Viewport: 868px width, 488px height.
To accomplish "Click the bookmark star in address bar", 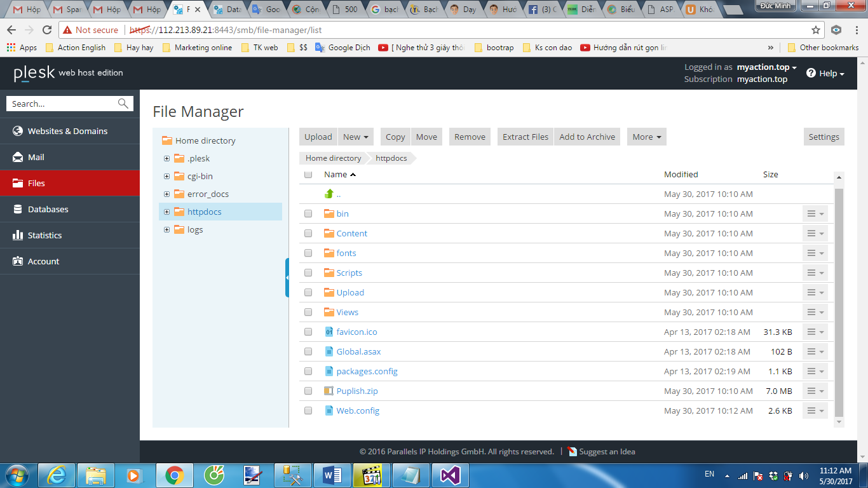I will pos(816,30).
